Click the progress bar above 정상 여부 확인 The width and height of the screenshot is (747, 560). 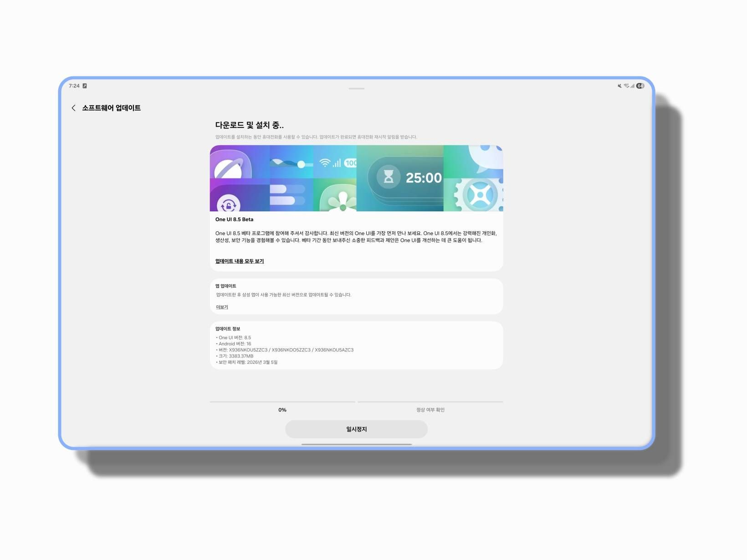coord(430,402)
